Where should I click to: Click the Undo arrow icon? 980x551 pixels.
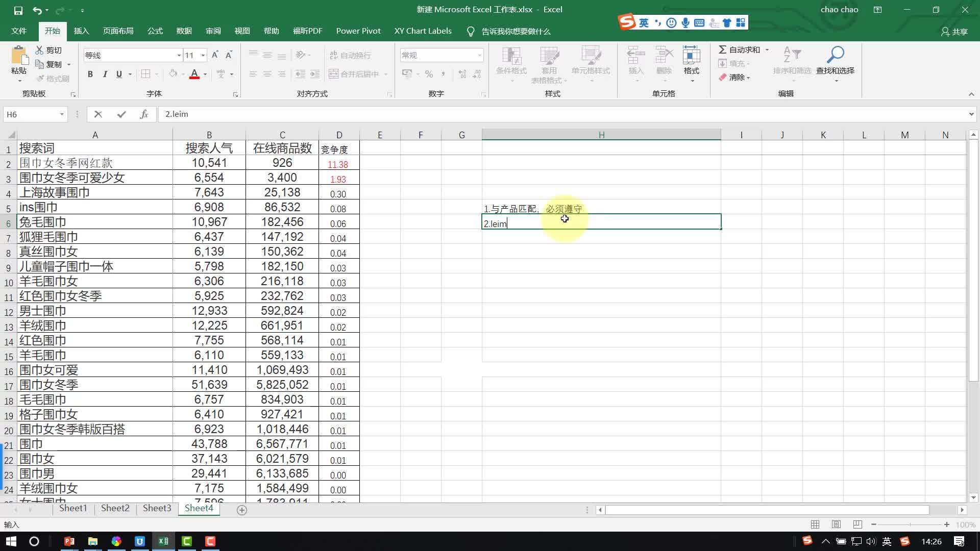coord(37,10)
